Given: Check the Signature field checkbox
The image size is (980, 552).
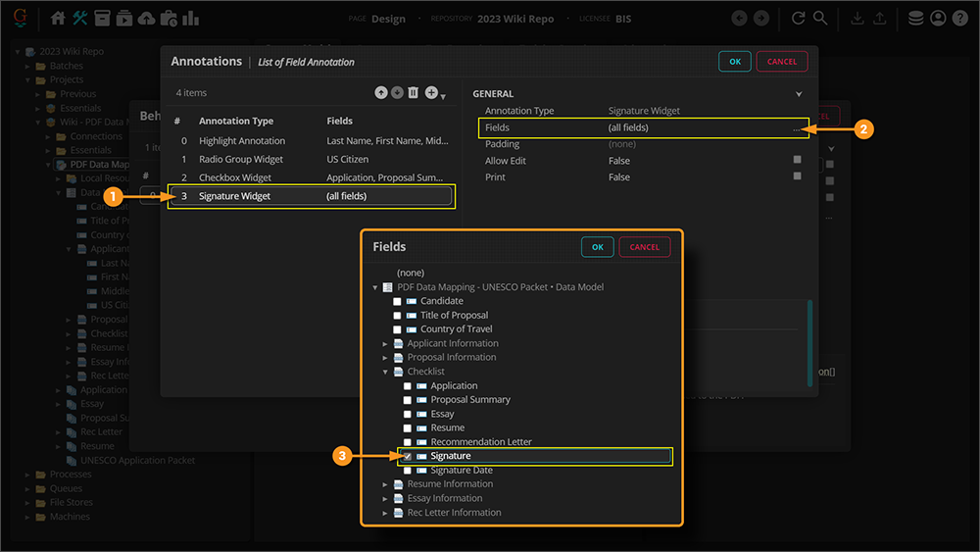Looking at the screenshot, I should pyautogui.click(x=408, y=456).
